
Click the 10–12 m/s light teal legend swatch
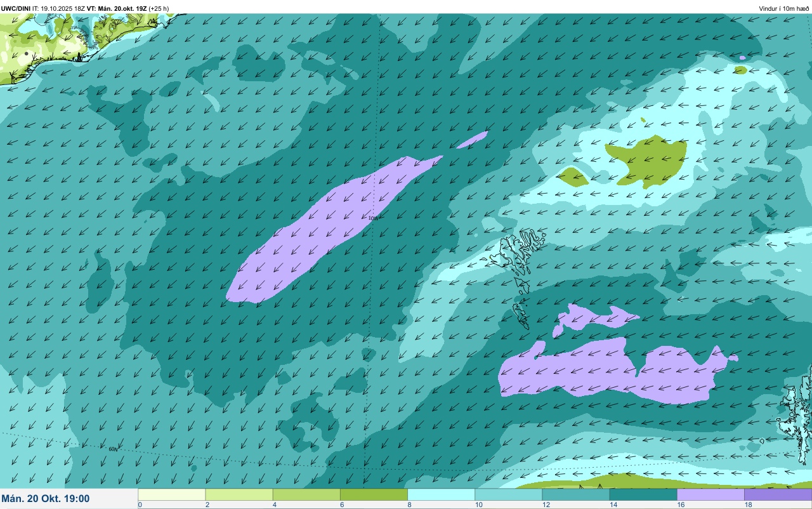tap(508, 494)
